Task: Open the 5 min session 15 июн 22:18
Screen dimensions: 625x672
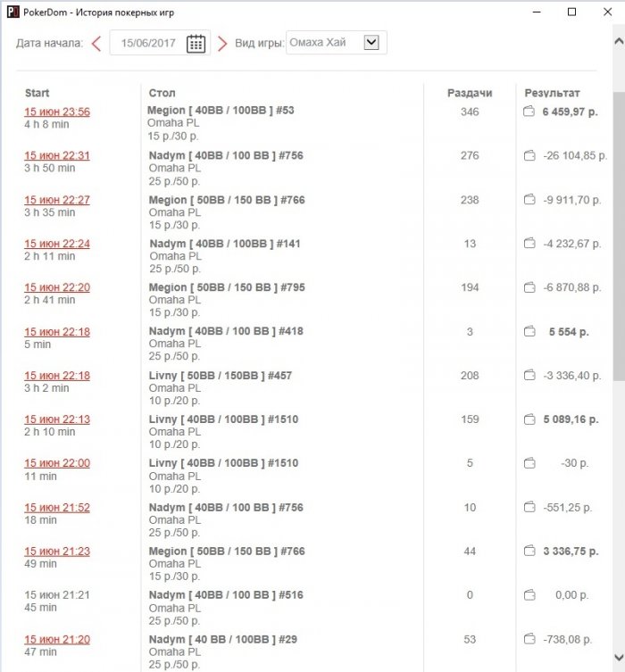Action: click(x=57, y=332)
